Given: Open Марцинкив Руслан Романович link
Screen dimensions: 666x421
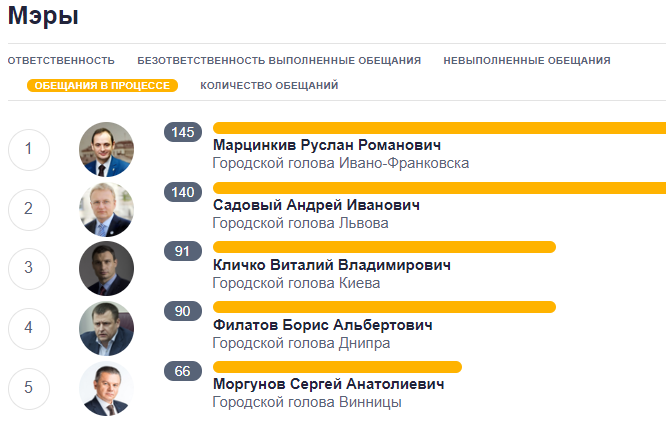Looking at the screenshot, I should tap(327, 145).
